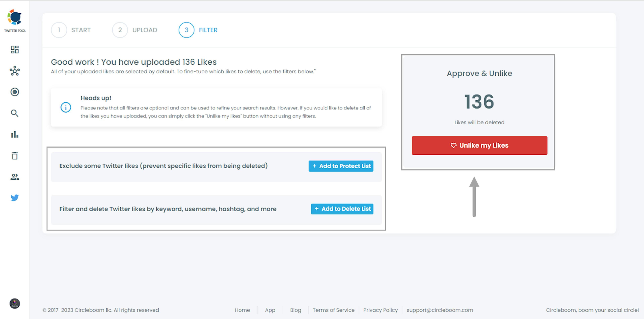The image size is (644, 319).
Task: Click the analytics/bar chart icon in sidebar
Action: (14, 134)
